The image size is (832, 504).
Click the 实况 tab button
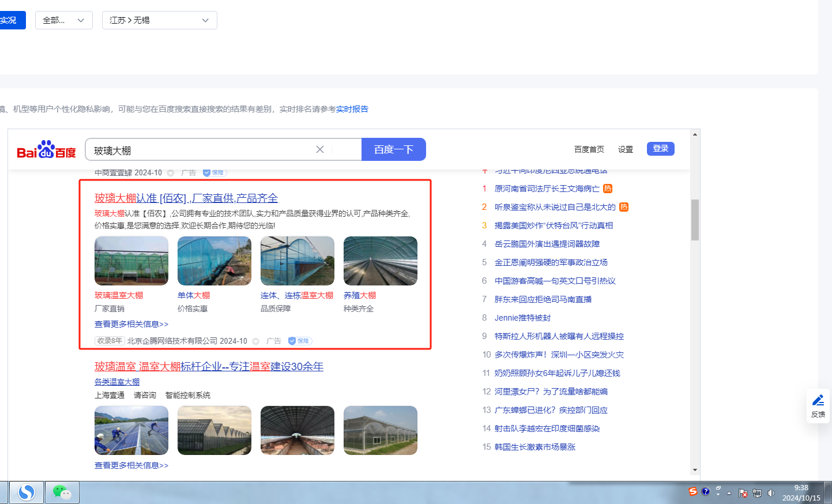tap(12, 20)
